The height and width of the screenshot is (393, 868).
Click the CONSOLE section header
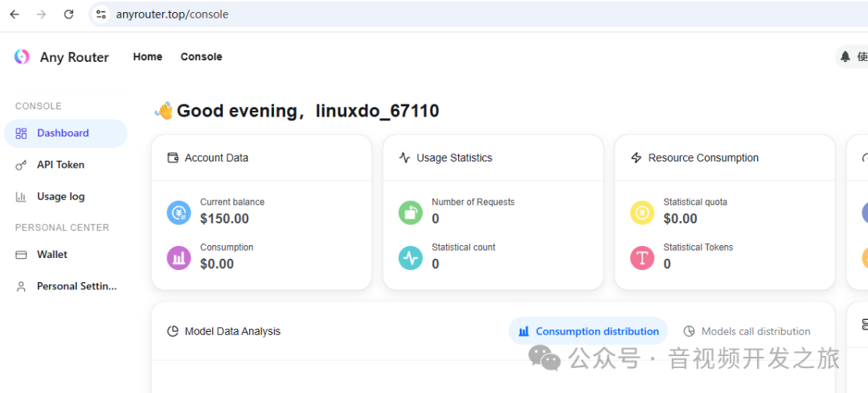(39, 106)
